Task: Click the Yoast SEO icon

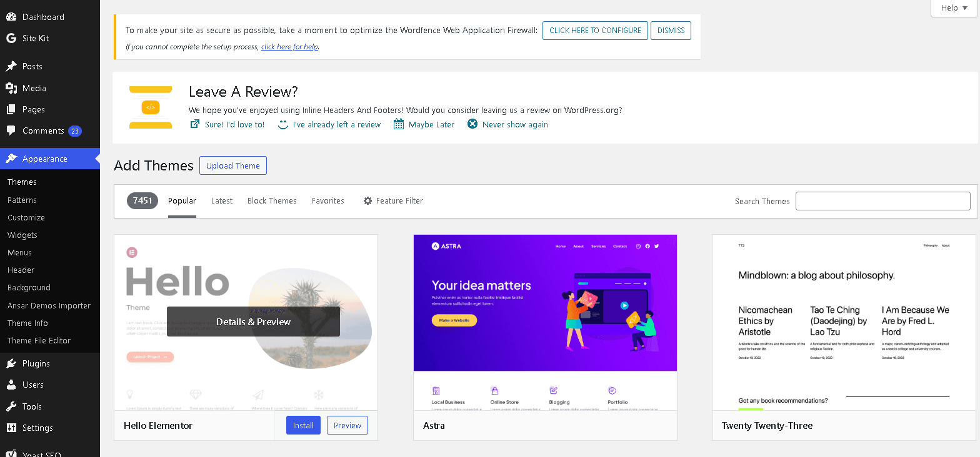Action: 11,453
